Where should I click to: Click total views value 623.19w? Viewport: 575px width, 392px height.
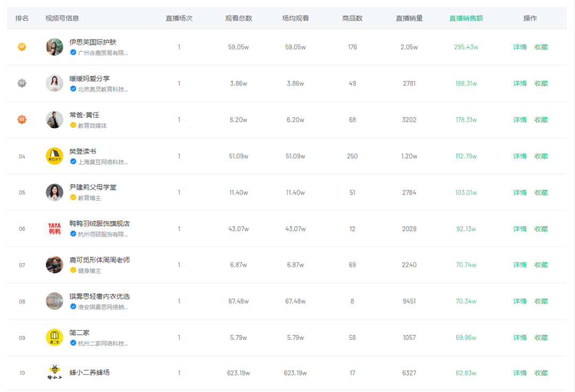click(239, 373)
